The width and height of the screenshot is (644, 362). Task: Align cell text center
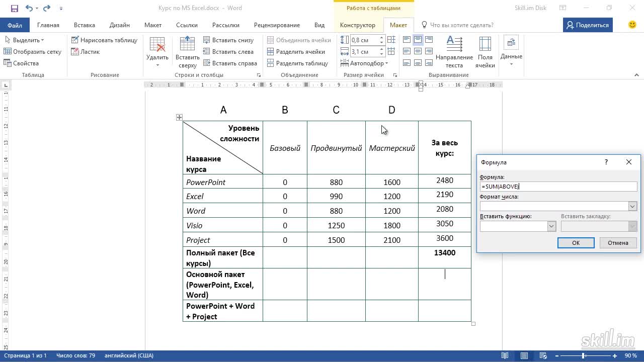pos(418,51)
